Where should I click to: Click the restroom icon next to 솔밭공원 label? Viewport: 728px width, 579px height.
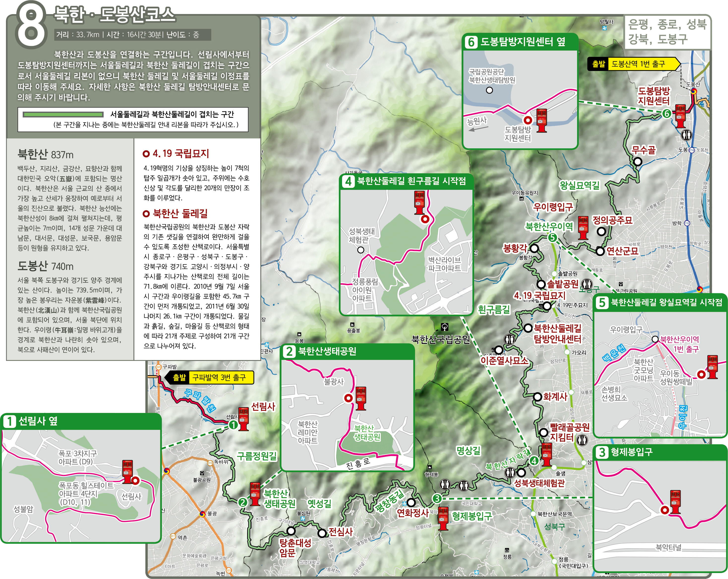(x=587, y=284)
